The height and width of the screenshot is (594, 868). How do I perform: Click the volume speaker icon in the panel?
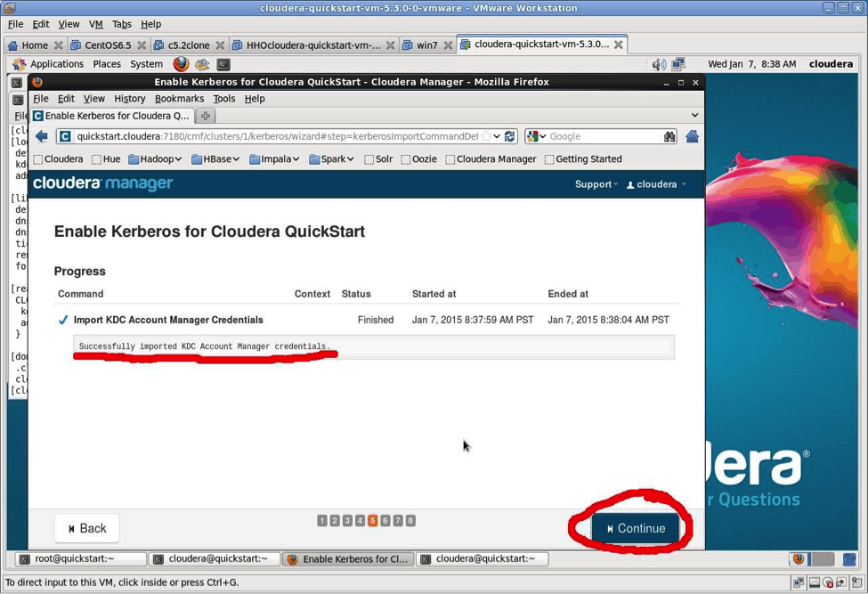coord(658,64)
